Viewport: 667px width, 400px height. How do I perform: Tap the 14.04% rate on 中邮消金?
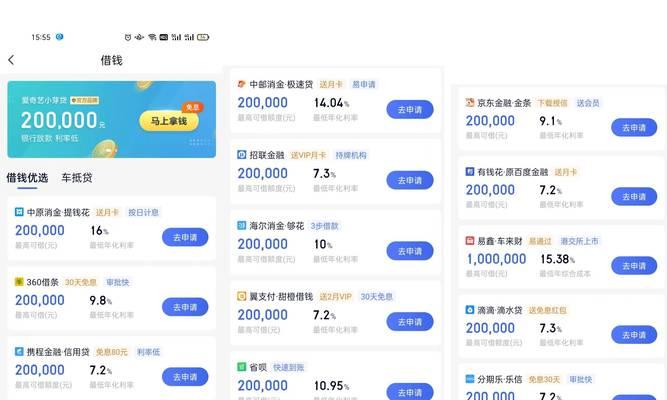(331, 103)
